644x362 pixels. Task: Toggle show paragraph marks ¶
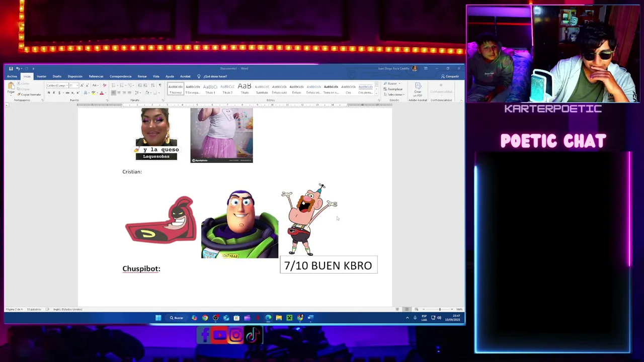click(160, 85)
